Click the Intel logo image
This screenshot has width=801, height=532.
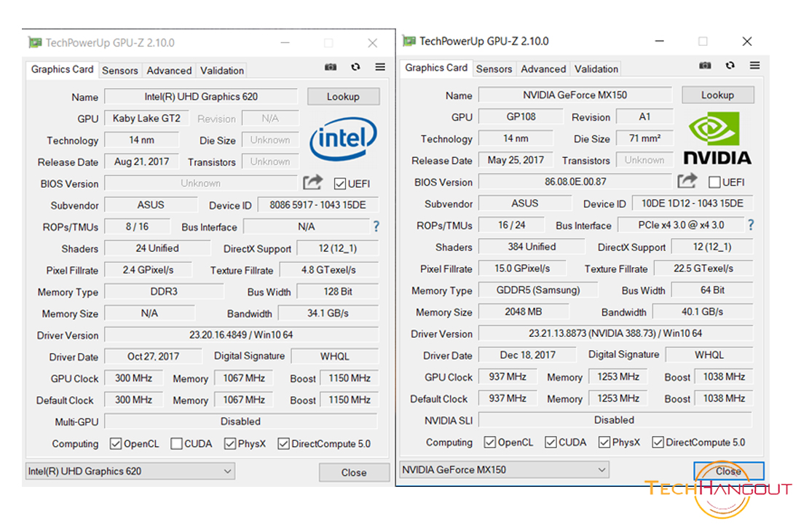click(x=343, y=138)
